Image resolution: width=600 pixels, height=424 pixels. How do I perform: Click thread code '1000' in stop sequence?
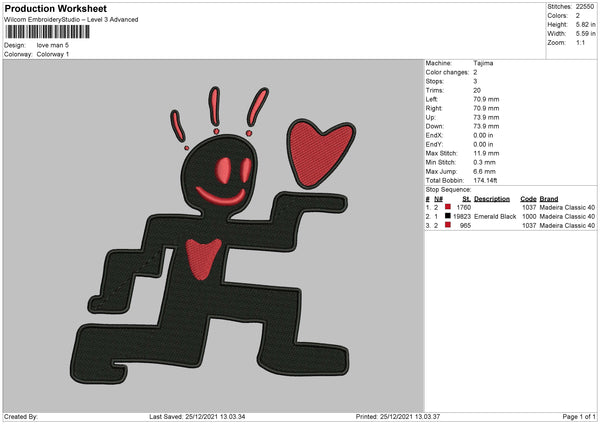(x=529, y=217)
